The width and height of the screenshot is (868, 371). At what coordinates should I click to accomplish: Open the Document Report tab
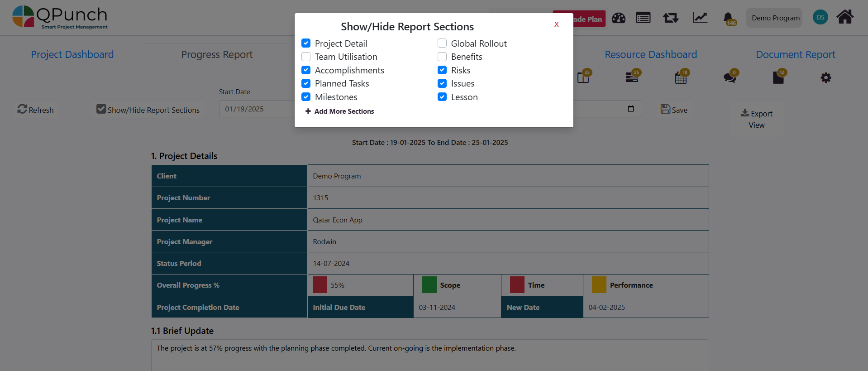[x=795, y=54]
